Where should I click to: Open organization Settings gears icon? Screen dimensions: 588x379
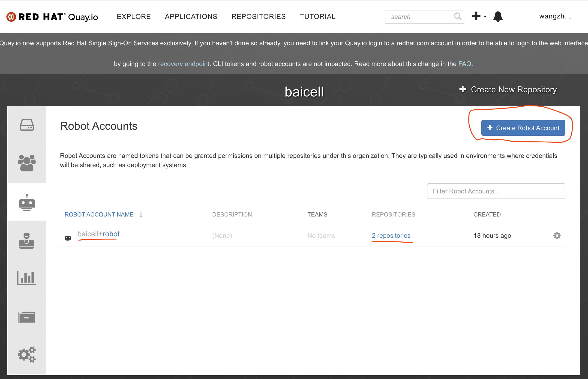(x=27, y=355)
